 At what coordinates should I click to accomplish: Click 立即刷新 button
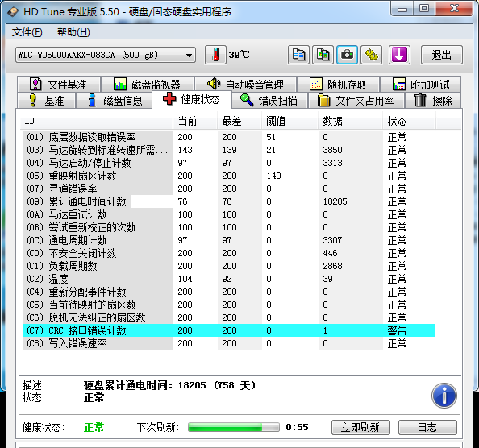360,427
